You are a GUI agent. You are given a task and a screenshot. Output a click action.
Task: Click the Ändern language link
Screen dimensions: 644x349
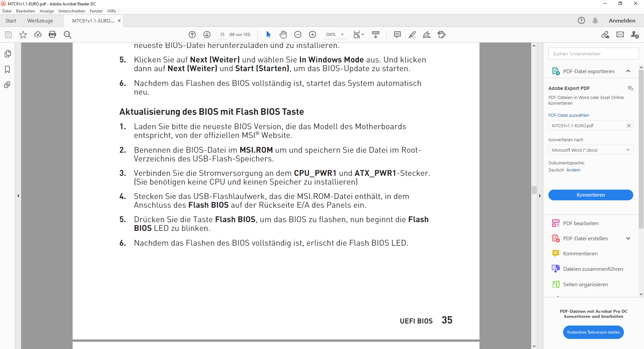coord(573,170)
